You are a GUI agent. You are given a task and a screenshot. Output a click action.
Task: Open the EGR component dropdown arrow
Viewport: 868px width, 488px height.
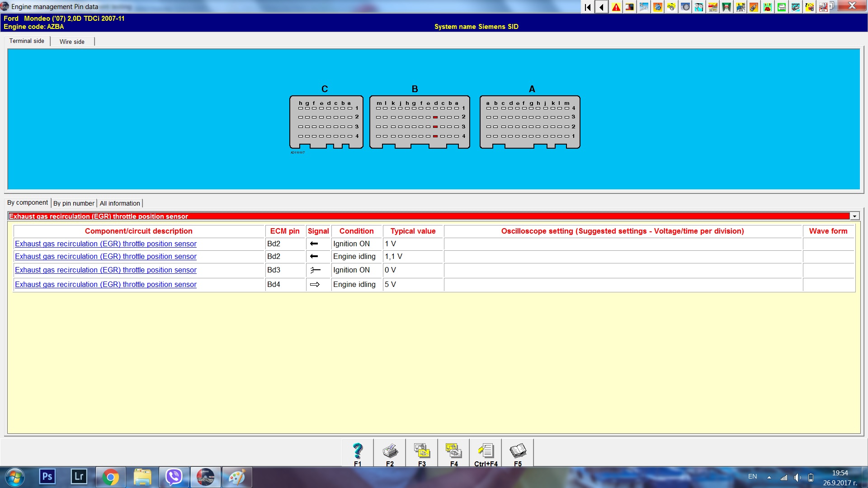click(854, 216)
